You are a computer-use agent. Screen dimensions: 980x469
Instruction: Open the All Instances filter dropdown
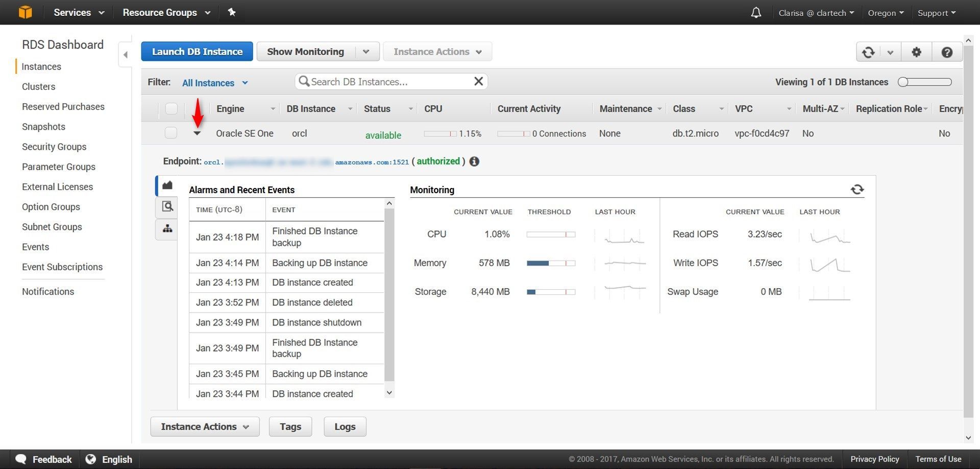pyautogui.click(x=215, y=83)
